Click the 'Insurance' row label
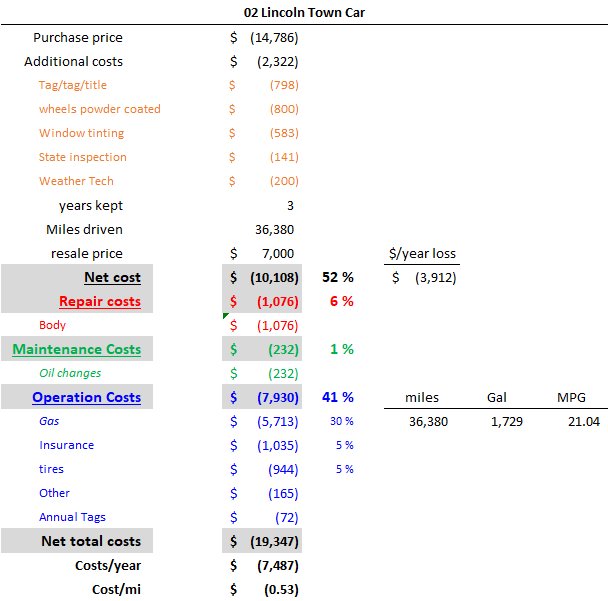Screen dimensions: 608x601 66,445
